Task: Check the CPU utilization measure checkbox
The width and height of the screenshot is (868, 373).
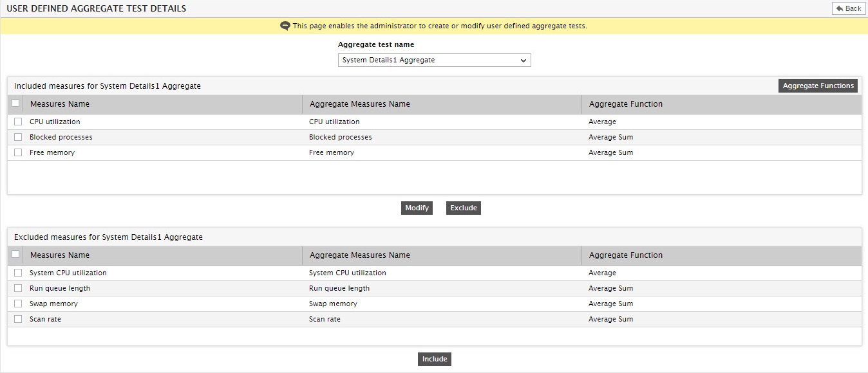Action: [x=18, y=122]
